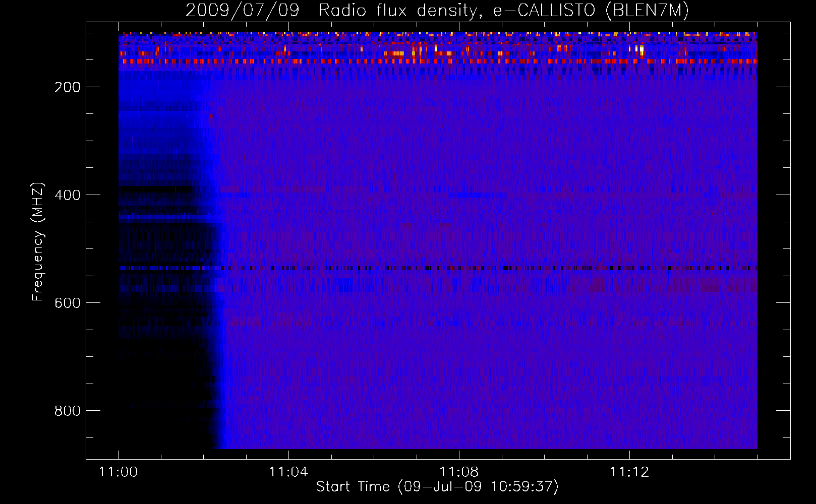Click the 11:12 time axis label
816x504 pixels.
[x=629, y=472]
